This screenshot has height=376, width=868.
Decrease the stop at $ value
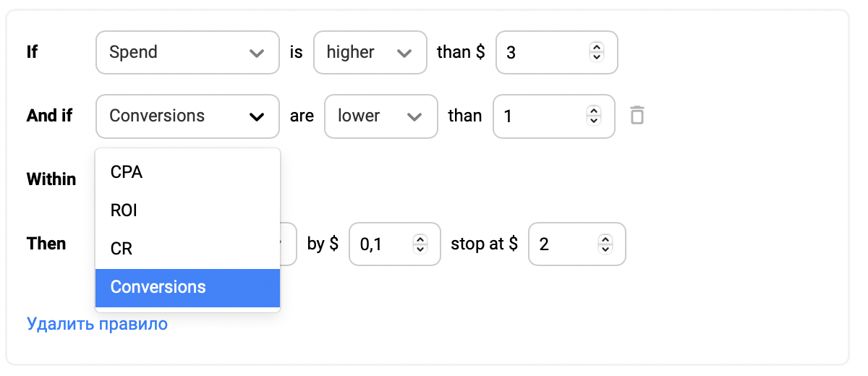coord(605,249)
